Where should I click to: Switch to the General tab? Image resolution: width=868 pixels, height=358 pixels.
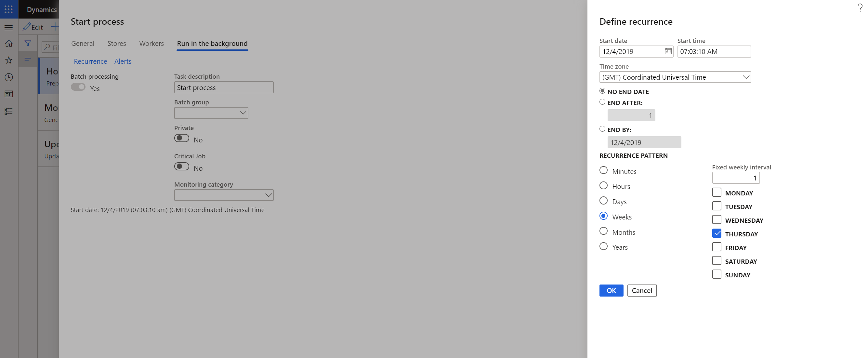(x=83, y=43)
